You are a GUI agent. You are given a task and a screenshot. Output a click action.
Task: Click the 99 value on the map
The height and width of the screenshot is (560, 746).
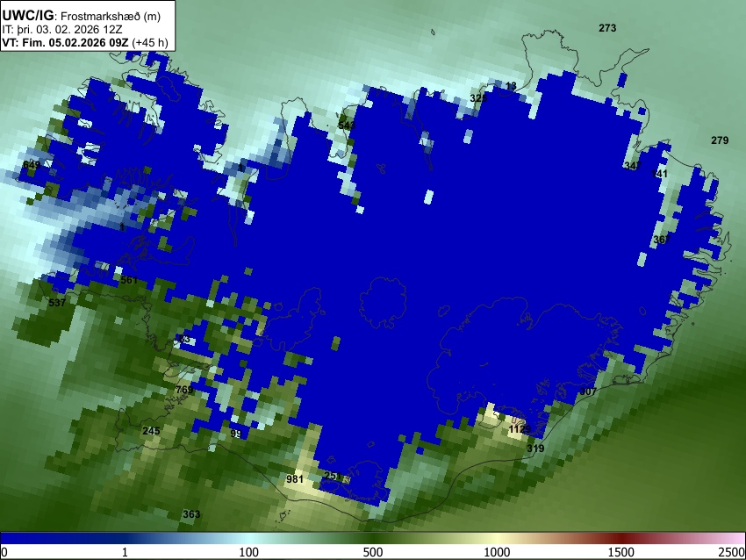[235, 434]
